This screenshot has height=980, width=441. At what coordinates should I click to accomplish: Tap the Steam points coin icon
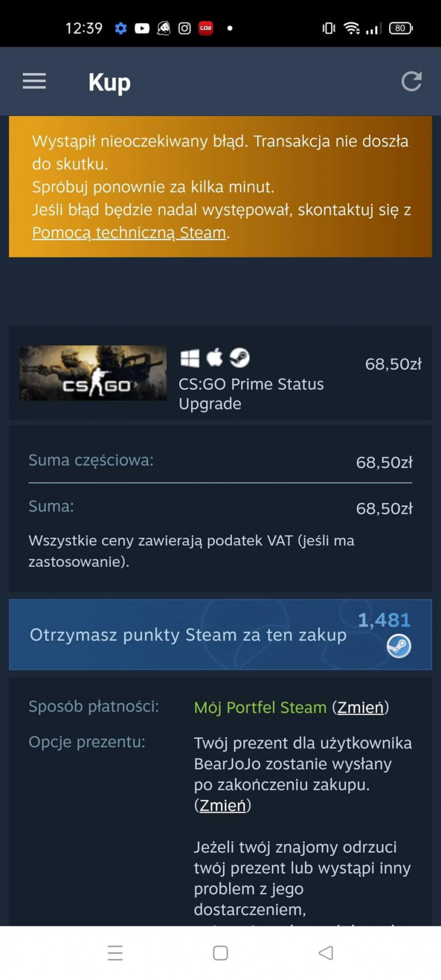click(399, 646)
